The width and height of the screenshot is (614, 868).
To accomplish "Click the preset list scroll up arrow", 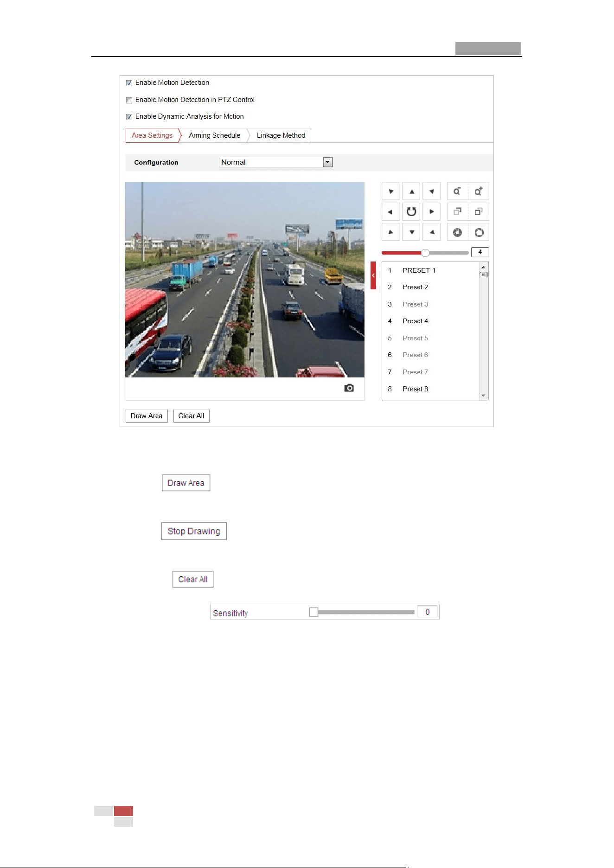I will point(483,267).
